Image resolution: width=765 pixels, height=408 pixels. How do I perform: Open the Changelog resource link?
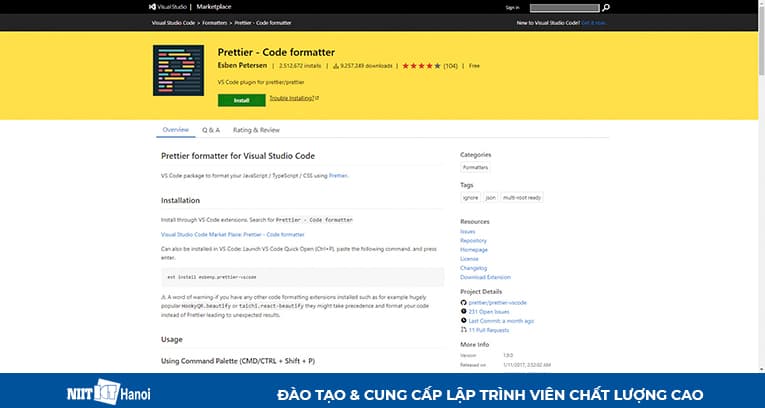473,268
